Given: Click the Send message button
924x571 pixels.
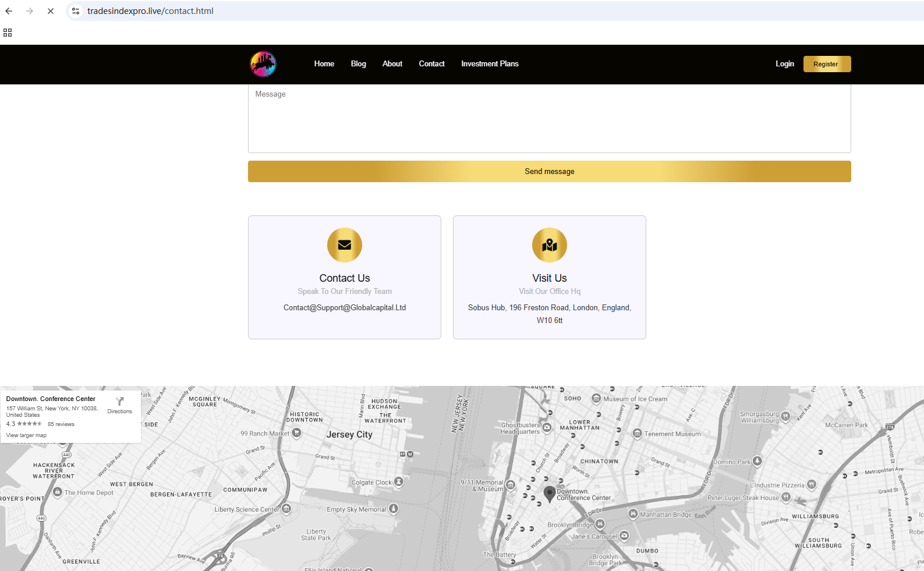Looking at the screenshot, I should 550,172.
